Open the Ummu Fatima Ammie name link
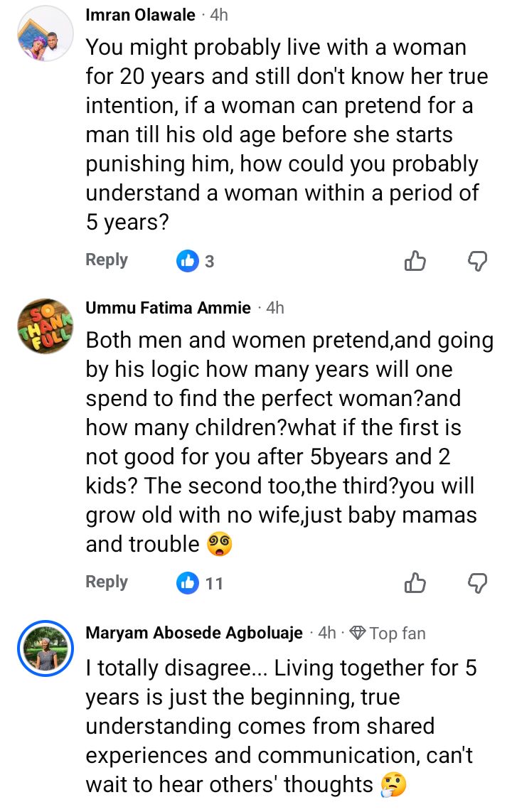Image resolution: width=512 pixels, height=812 pixels. (x=168, y=308)
